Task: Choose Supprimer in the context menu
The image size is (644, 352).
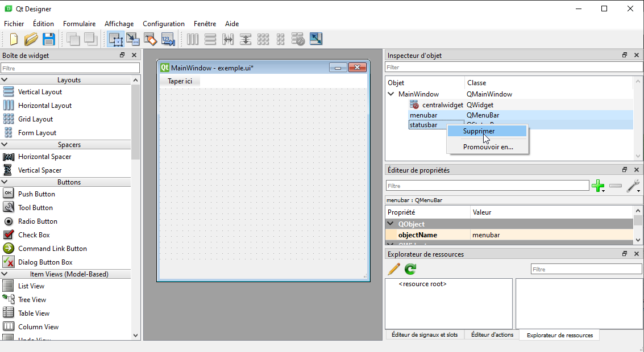Action: click(488, 131)
